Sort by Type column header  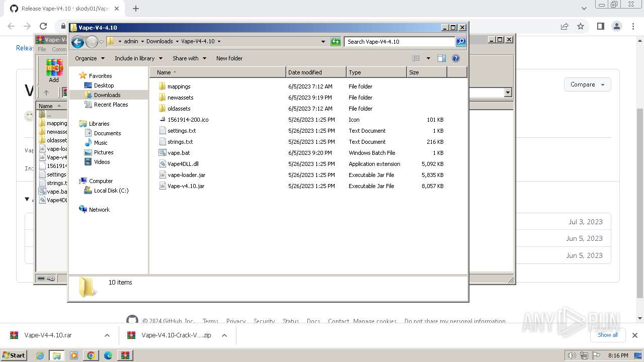coord(376,72)
